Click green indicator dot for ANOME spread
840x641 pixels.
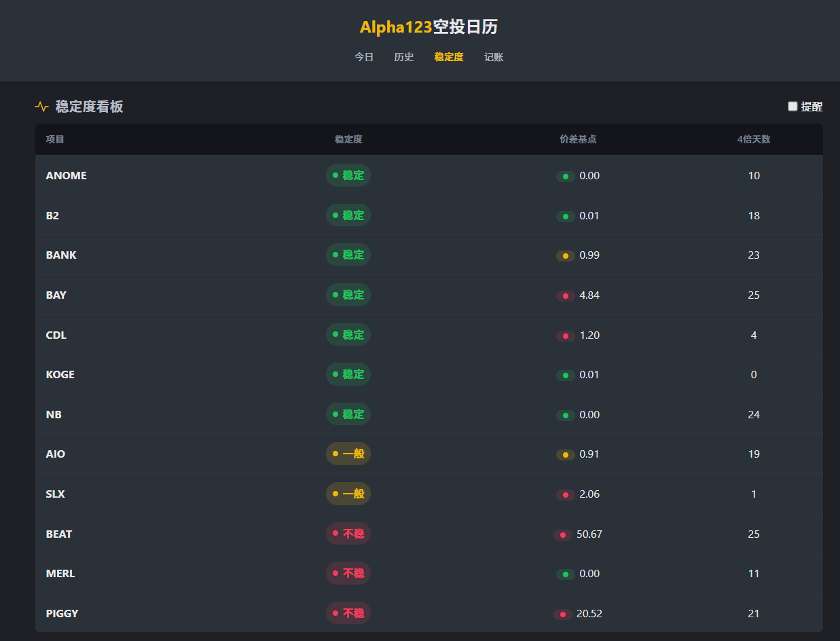pos(566,177)
